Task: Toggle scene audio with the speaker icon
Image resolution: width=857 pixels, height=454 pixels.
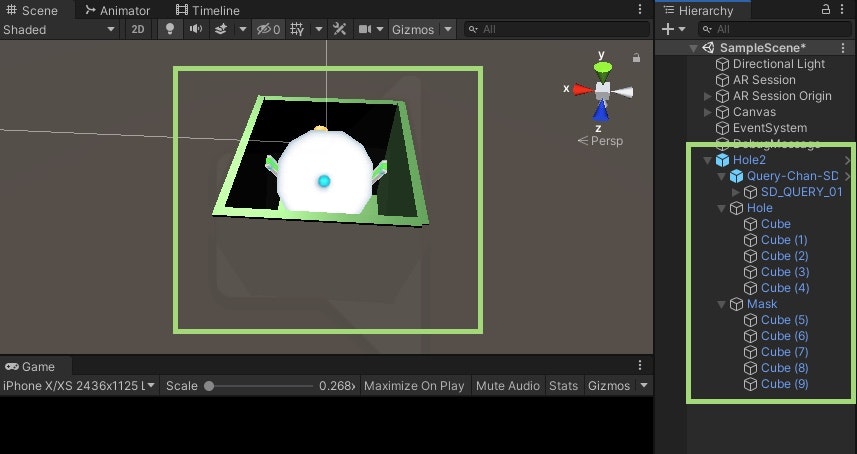Action: (x=196, y=30)
